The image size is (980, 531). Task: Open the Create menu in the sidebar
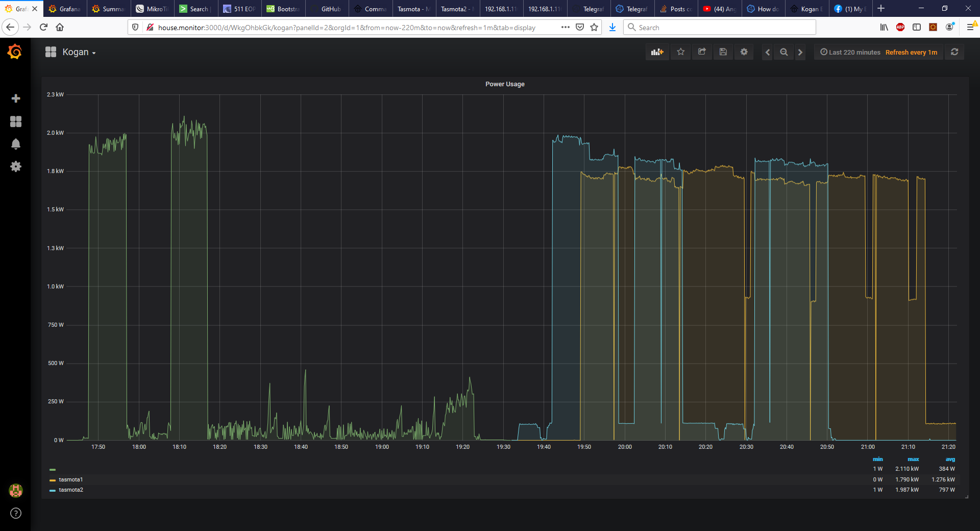(16, 99)
